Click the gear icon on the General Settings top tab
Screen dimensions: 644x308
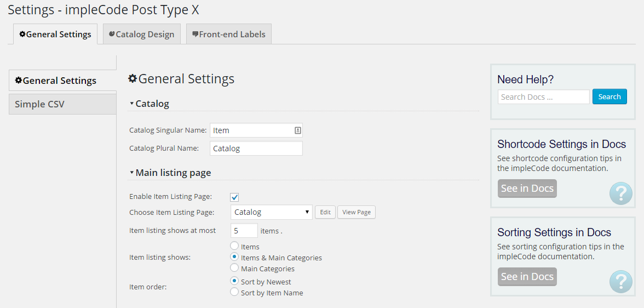coord(22,34)
